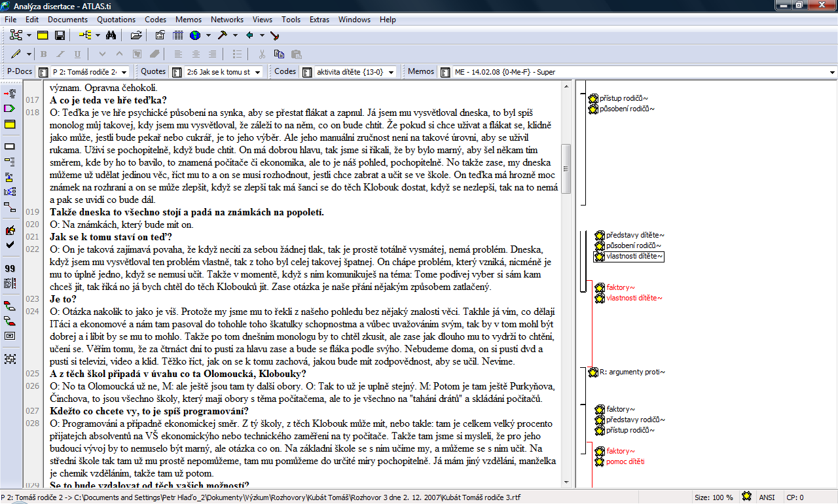Viewport: 838px width, 504px height.
Task: Open the Codes menu
Action: pyautogui.click(x=155, y=20)
